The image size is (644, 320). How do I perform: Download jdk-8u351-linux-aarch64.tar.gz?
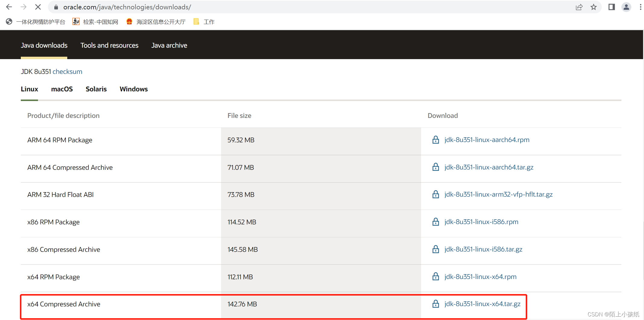[489, 167]
